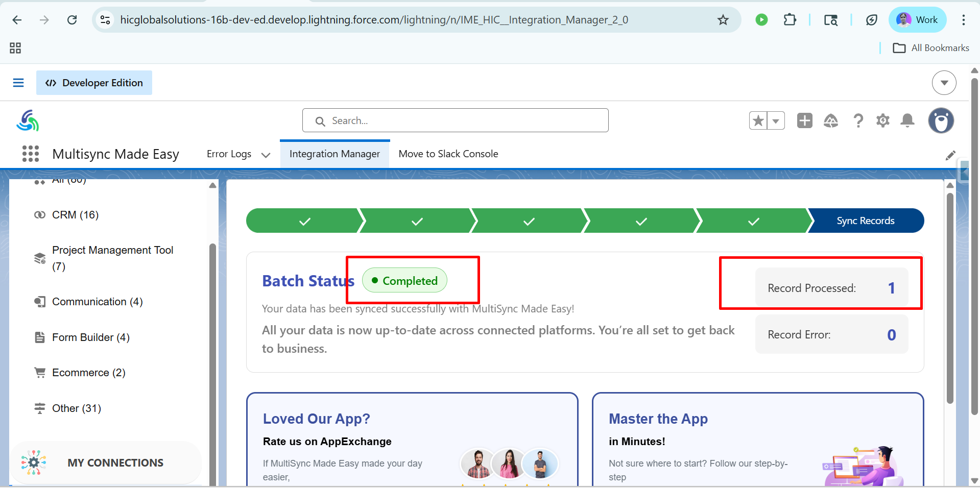Click the category sidebar scrollbar thumb
Screen dimensions: 980x488
(x=212, y=363)
